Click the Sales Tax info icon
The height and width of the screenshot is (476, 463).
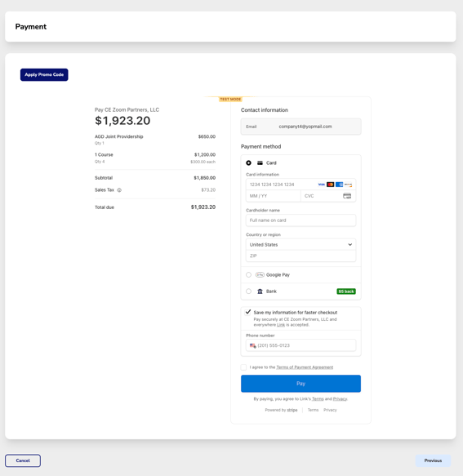pyautogui.click(x=119, y=190)
